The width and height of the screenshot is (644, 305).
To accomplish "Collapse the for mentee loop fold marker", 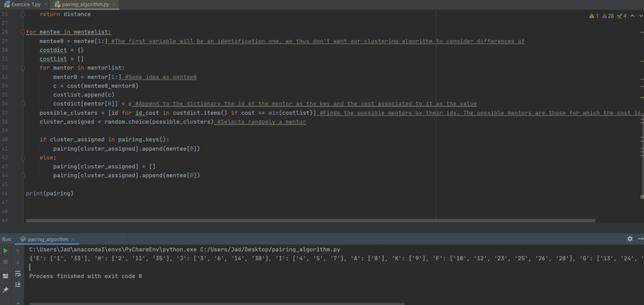I will tap(23, 32).
